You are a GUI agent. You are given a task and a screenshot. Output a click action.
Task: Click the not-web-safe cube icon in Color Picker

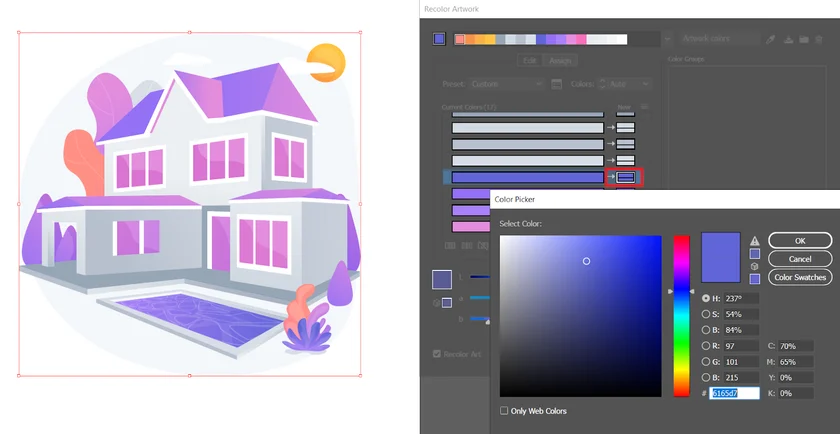pyautogui.click(x=755, y=266)
